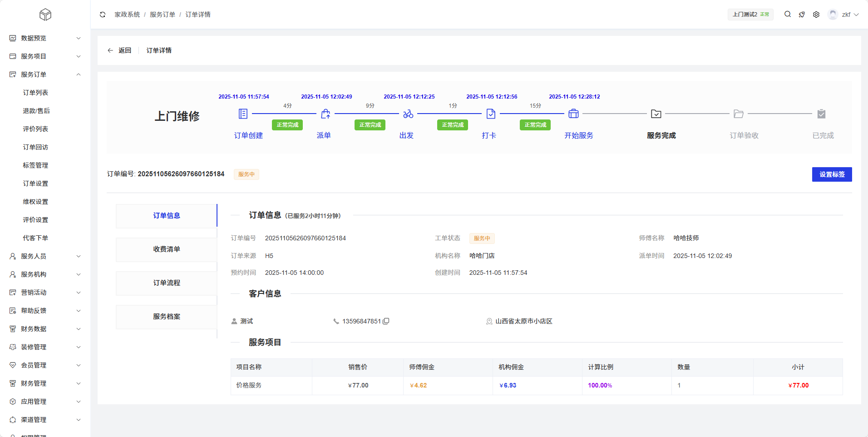Expand the 服务人员 sidebar menu
The height and width of the screenshot is (437, 868).
click(x=45, y=256)
